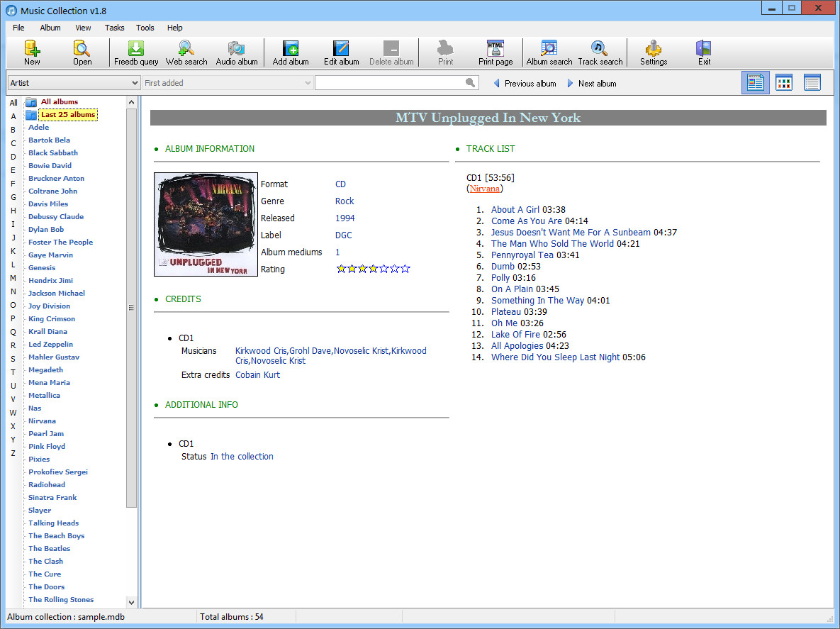Open Album search tool
This screenshot has height=629, width=840.
coord(549,52)
